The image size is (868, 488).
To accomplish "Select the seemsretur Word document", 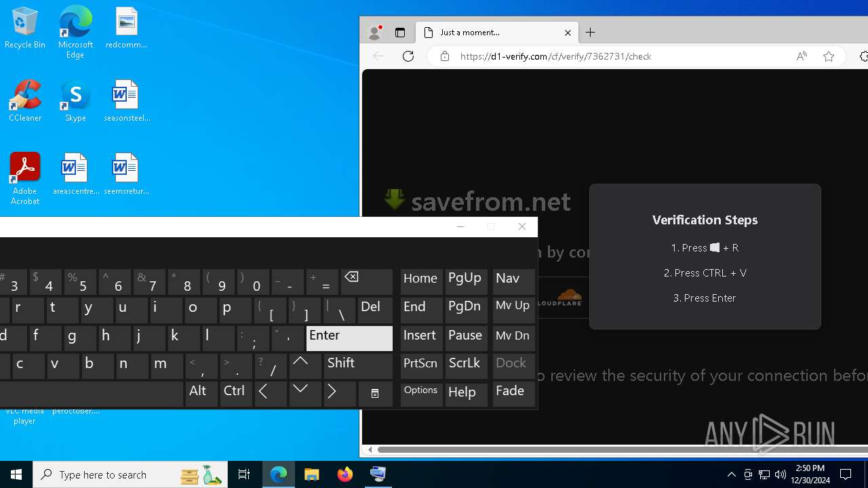I will 126,175.
